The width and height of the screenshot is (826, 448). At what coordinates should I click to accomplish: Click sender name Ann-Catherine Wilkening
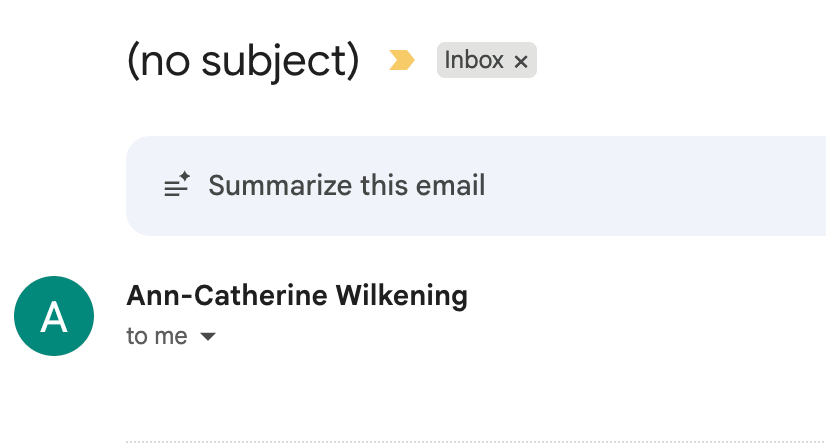(297, 296)
